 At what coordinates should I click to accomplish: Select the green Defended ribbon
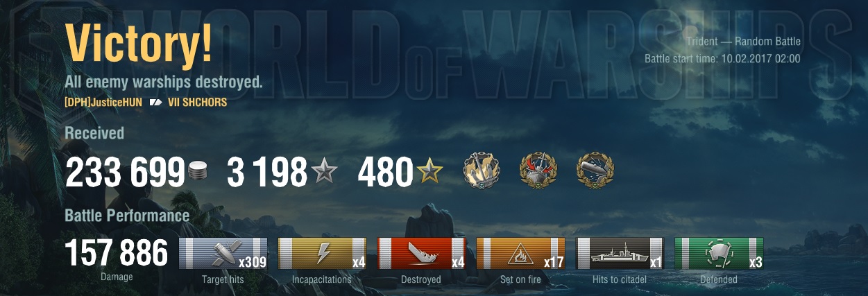720,253
